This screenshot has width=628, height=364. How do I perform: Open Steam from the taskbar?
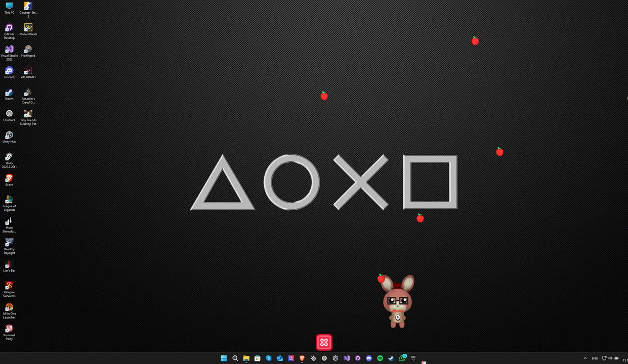(391, 358)
